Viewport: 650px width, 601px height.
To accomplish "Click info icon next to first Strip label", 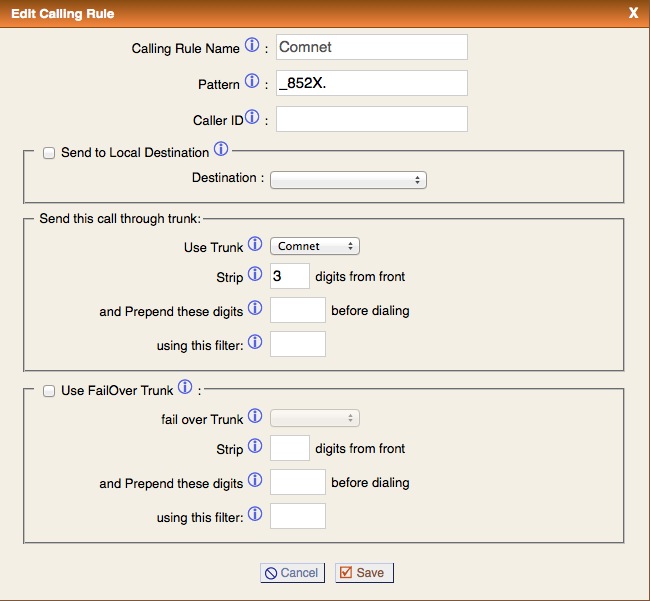I will point(255,275).
